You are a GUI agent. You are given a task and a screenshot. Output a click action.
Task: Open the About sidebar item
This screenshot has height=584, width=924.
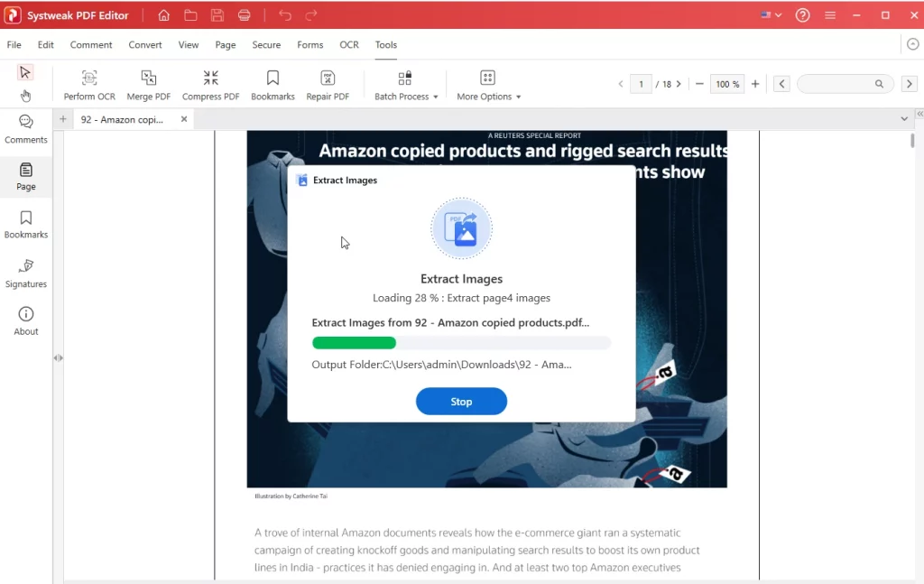click(x=26, y=321)
